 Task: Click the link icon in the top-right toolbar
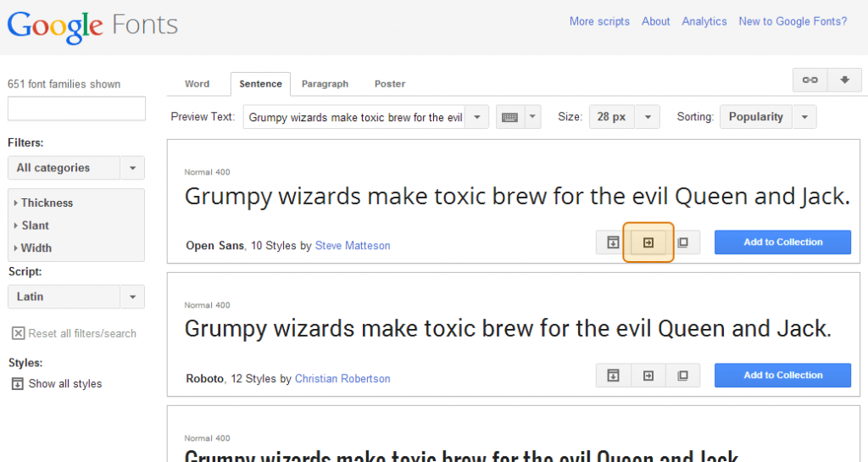810,81
